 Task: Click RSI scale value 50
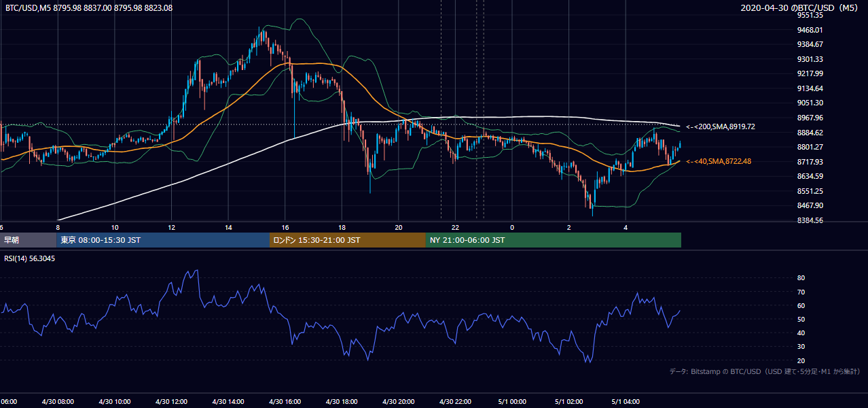pos(801,319)
